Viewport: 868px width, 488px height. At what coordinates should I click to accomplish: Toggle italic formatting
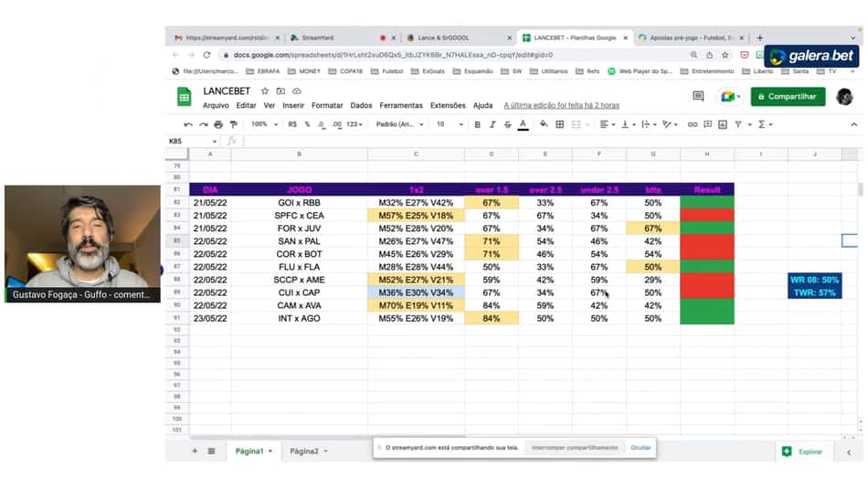click(492, 124)
